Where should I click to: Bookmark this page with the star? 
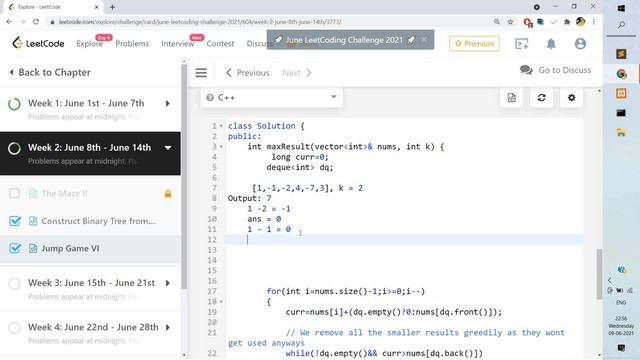click(510, 22)
